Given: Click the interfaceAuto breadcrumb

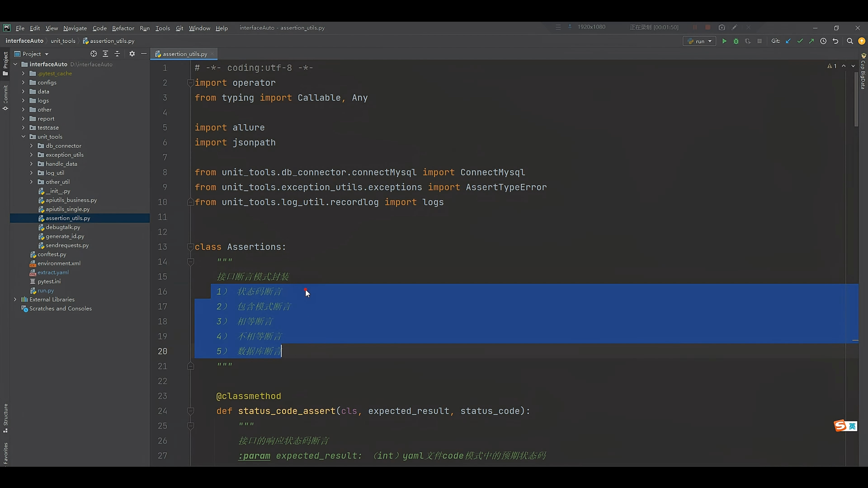Looking at the screenshot, I should point(24,41).
